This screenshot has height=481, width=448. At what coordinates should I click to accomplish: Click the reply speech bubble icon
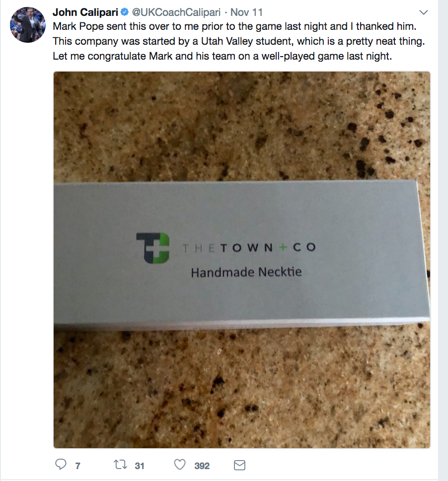tap(61, 465)
